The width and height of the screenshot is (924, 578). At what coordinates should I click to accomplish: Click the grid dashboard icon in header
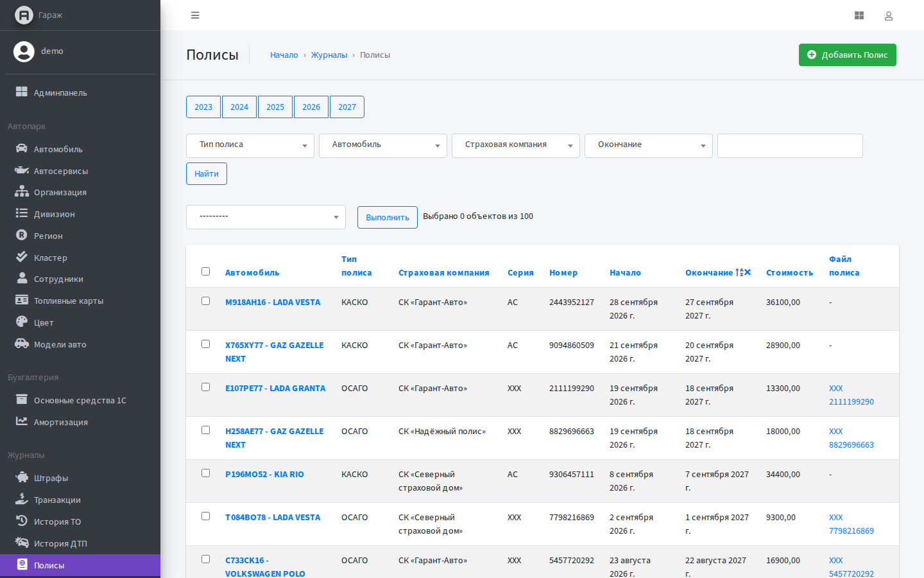pos(859,15)
